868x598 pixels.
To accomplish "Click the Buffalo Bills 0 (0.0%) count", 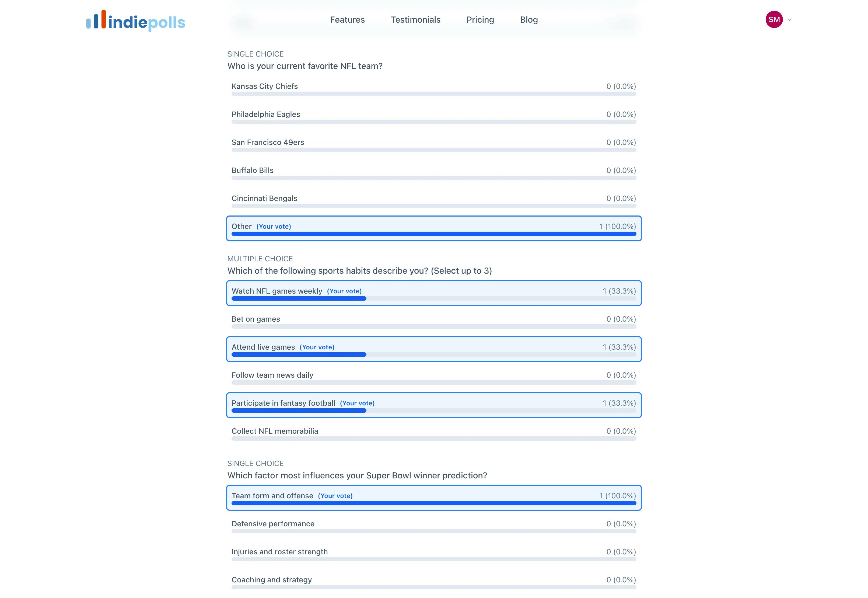I will coord(621,171).
